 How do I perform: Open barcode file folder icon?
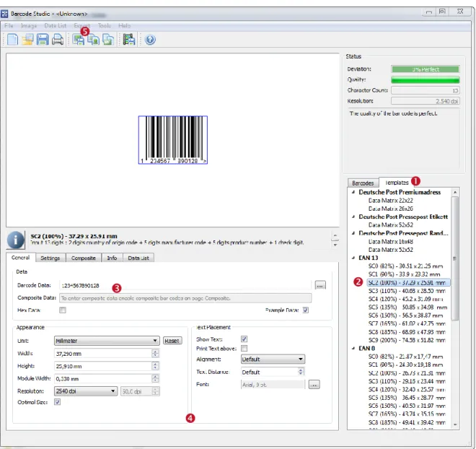(27, 40)
